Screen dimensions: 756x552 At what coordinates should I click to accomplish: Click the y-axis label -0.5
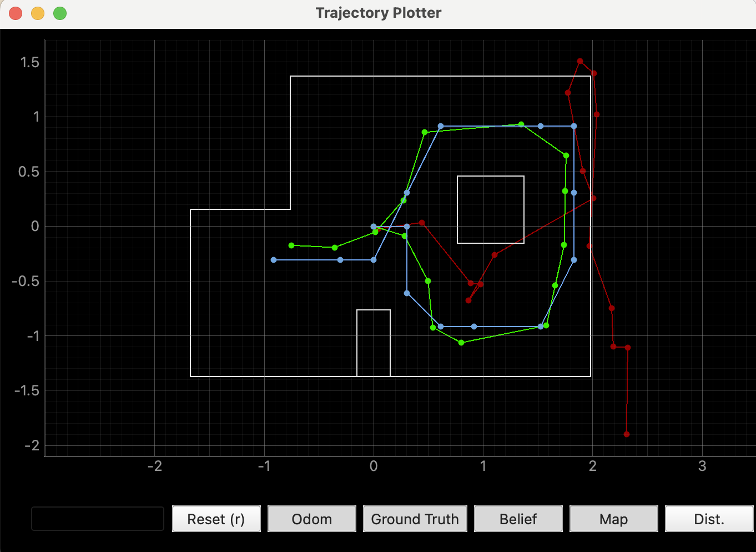(x=26, y=281)
